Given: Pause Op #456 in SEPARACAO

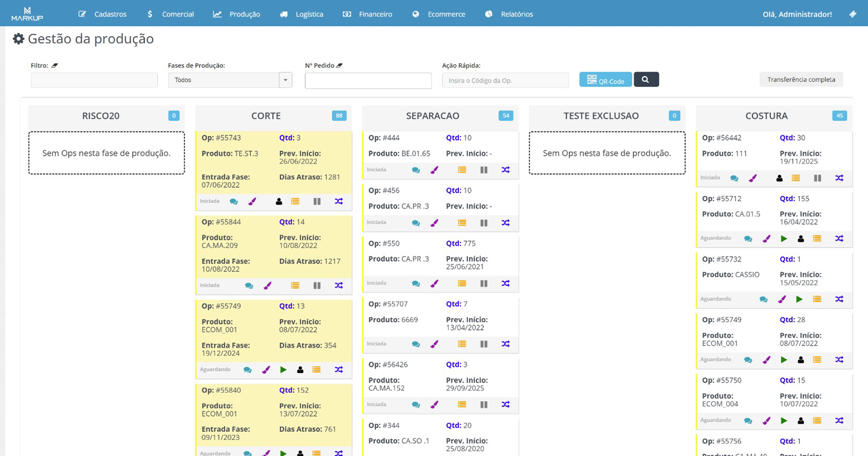Looking at the screenshot, I should click(x=484, y=223).
